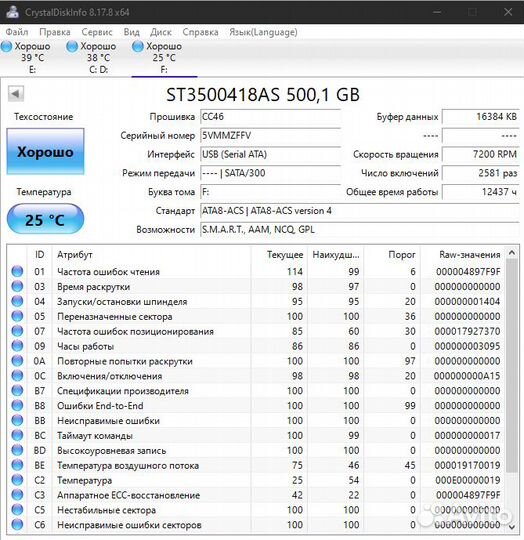The image size is (524, 540).
Task: Click status orb for attribute C3 ECC recovery
Action: [x=17, y=495]
